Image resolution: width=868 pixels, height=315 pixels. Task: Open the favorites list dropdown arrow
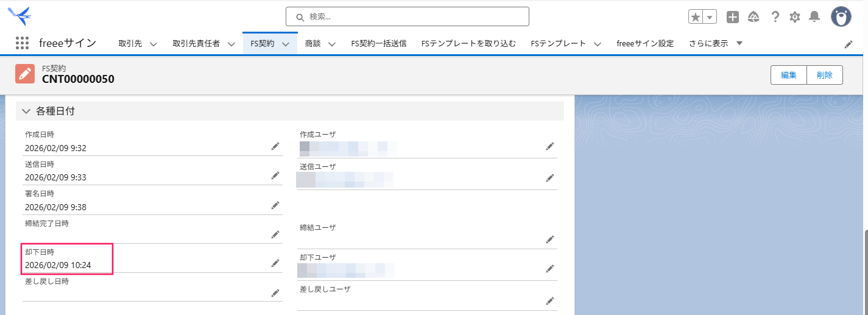point(710,17)
